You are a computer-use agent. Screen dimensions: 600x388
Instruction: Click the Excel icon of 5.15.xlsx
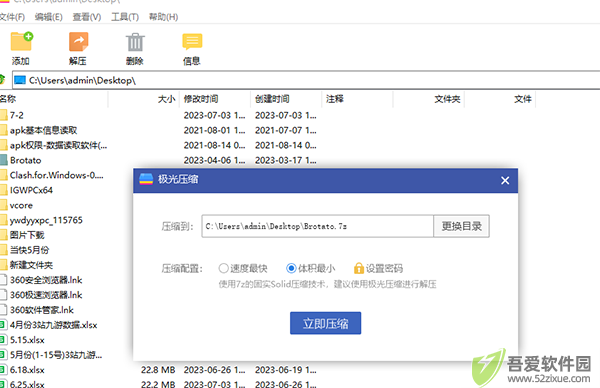point(3,340)
